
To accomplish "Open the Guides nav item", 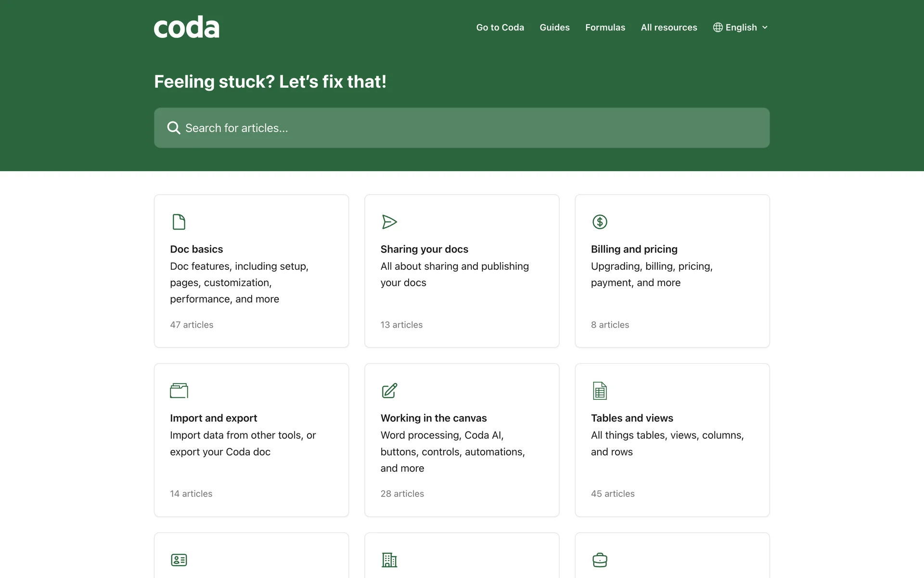I will click(x=554, y=27).
